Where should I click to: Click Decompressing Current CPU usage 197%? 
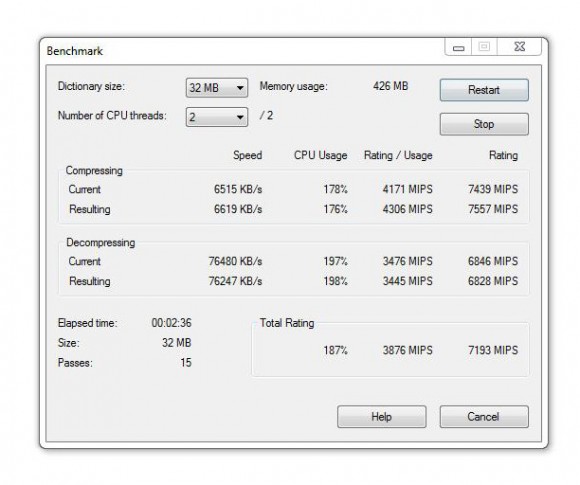[335, 261]
